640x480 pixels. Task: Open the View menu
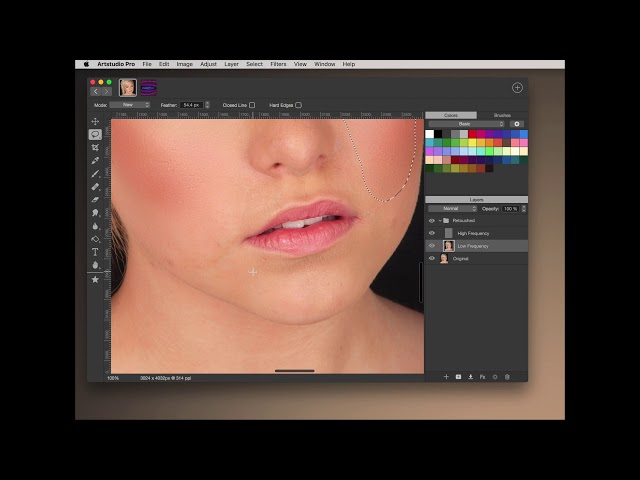tap(300, 64)
